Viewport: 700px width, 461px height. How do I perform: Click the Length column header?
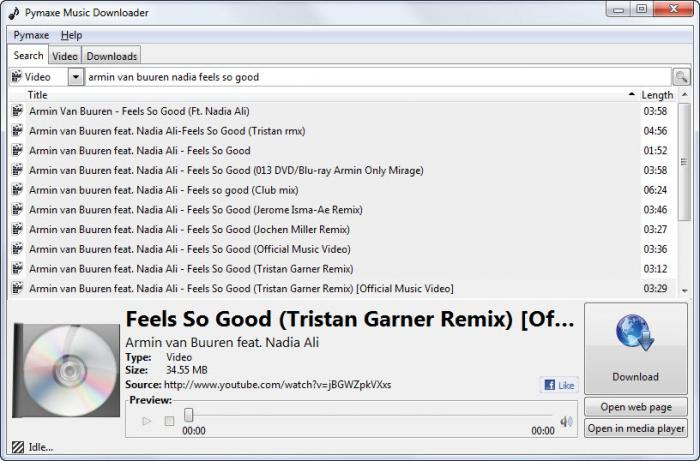pos(657,95)
